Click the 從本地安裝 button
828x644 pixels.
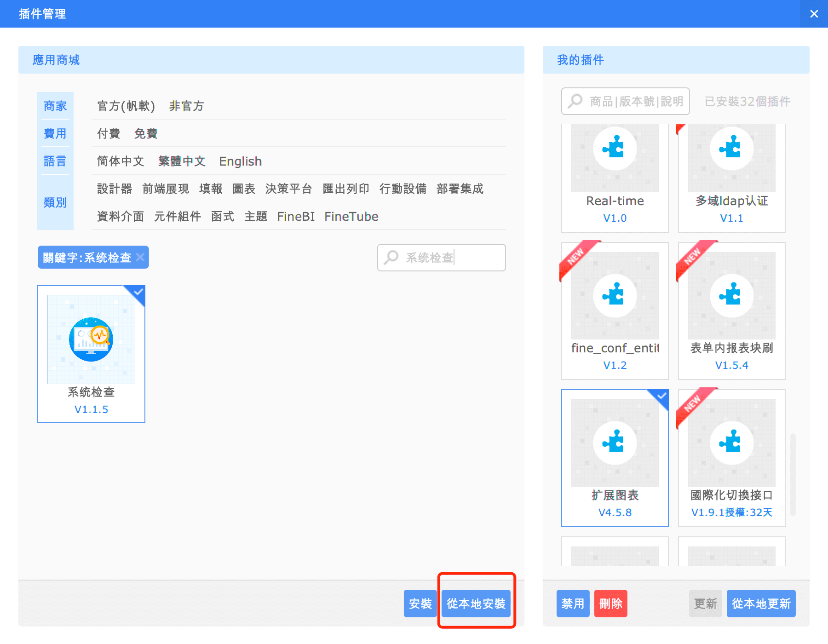click(476, 604)
